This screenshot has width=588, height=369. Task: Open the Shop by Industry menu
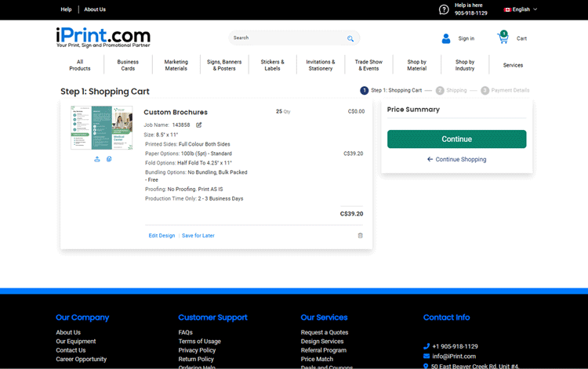(465, 65)
